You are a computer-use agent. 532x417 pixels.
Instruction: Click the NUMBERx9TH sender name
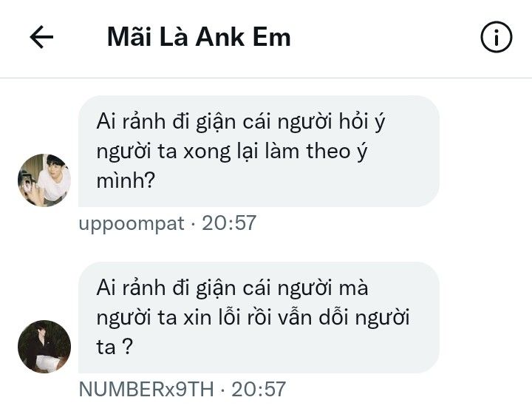146,389
